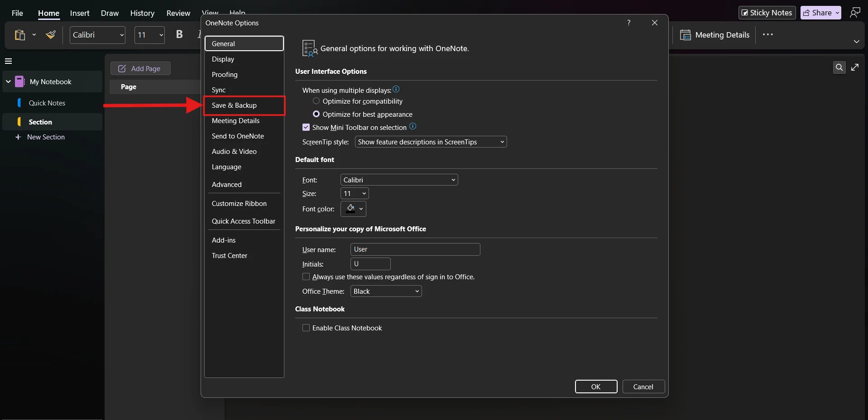Open default font Size dropdown in dialog

pos(355,194)
